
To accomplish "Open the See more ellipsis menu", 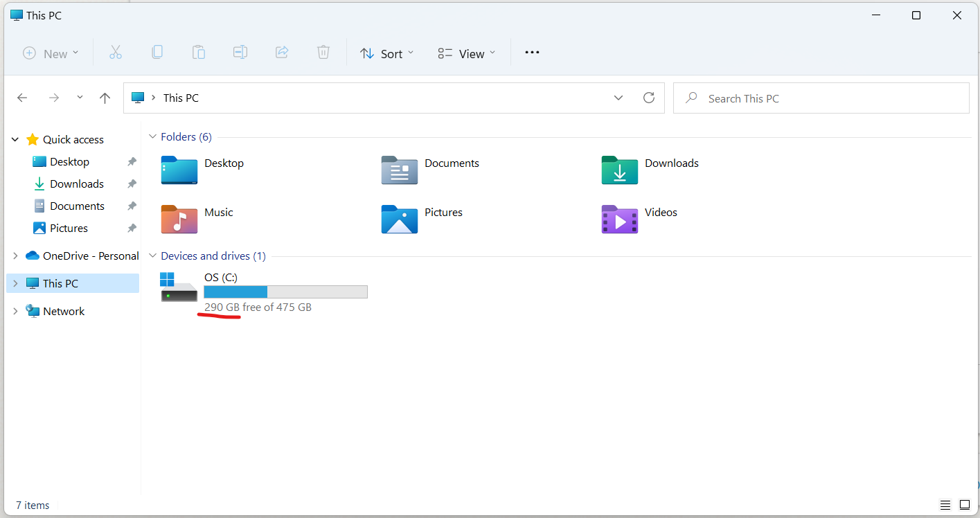I will (532, 53).
